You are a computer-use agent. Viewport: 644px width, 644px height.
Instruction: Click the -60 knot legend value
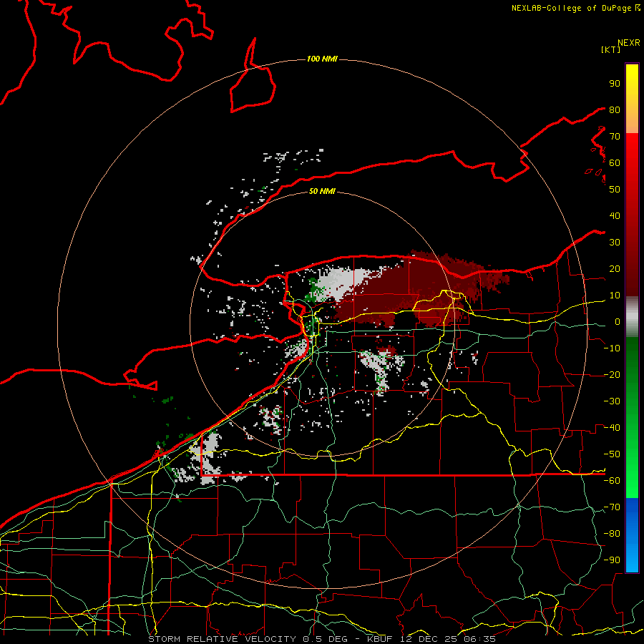pyautogui.click(x=613, y=481)
